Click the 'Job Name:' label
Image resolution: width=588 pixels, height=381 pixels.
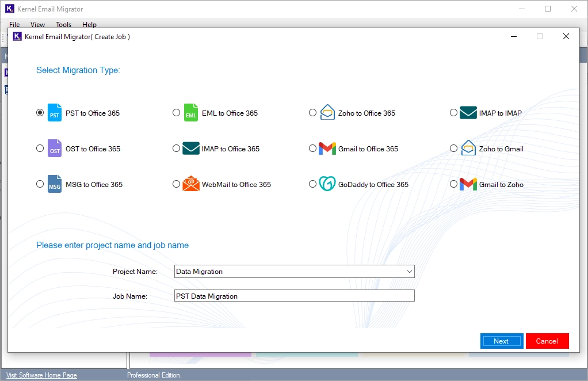coord(130,296)
